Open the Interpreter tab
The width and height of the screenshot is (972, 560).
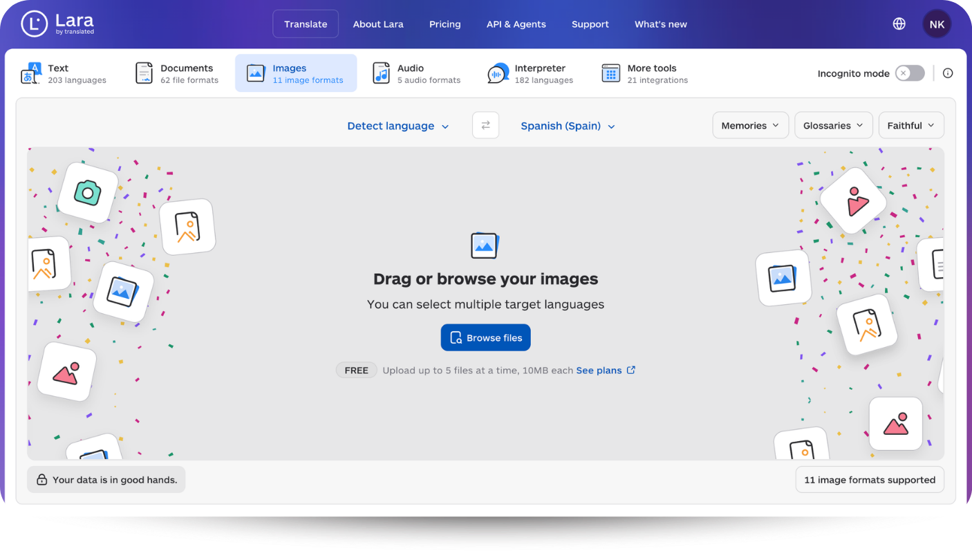coord(530,73)
